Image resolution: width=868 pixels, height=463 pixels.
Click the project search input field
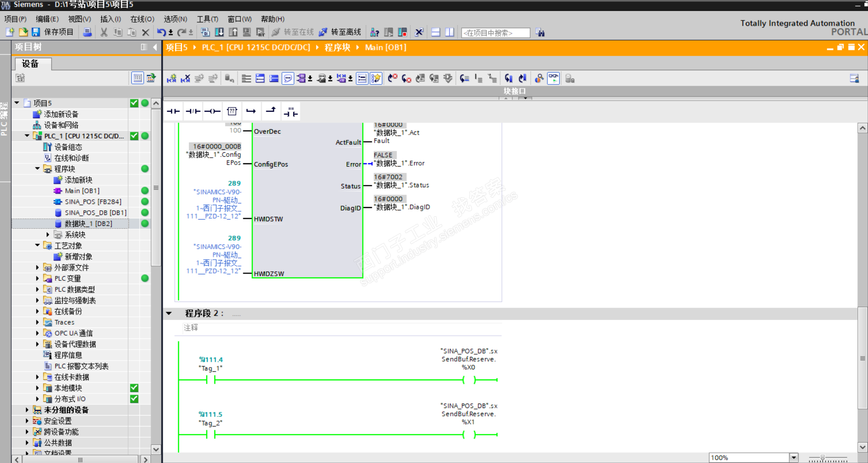coord(495,33)
